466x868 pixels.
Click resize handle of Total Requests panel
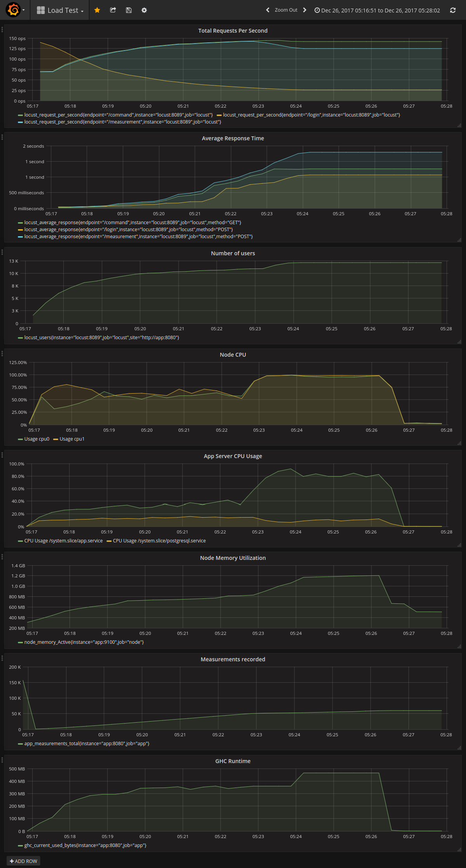[459, 125]
